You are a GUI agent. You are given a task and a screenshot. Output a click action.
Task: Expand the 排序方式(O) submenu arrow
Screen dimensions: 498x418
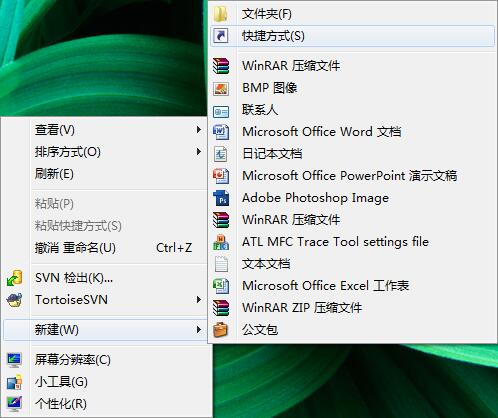[199, 152]
